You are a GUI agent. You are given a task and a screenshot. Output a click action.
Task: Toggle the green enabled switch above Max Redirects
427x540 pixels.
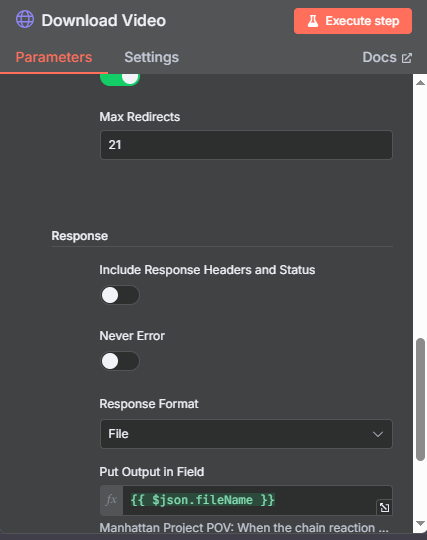pos(120,79)
